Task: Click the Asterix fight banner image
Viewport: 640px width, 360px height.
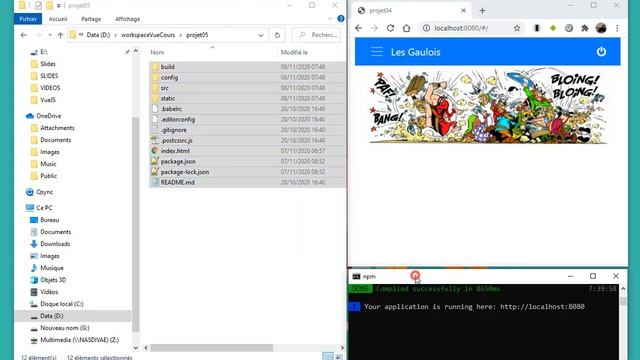Action: click(x=488, y=106)
